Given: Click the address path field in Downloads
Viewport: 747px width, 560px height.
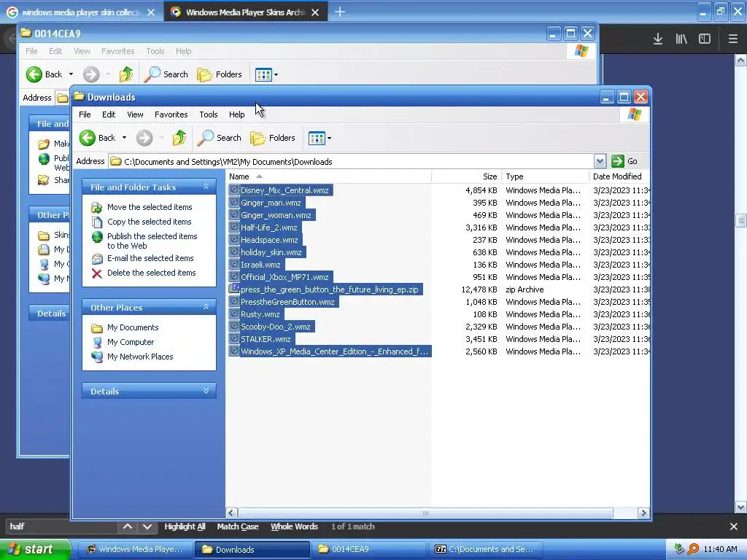Looking at the screenshot, I should point(352,161).
